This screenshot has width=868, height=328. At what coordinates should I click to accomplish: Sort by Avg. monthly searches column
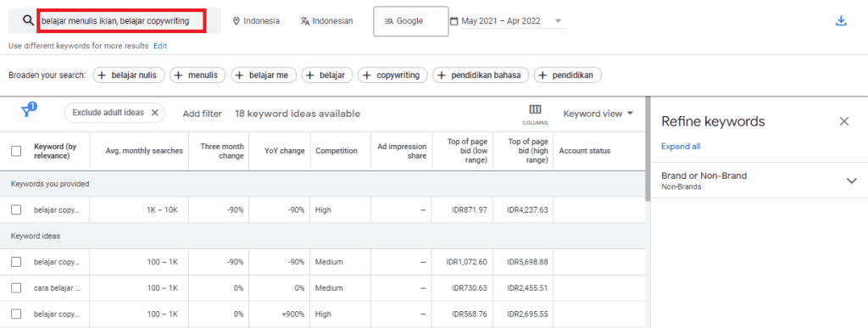tap(144, 151)
